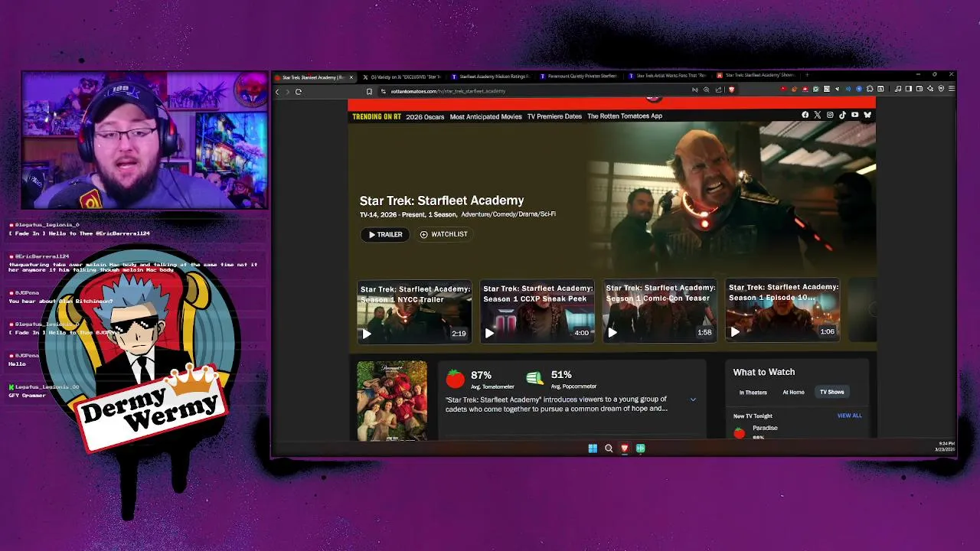Screen dimensions: 980x551
Task: Play the Starfleet Academy trailer button
Action: pos(385,234)
